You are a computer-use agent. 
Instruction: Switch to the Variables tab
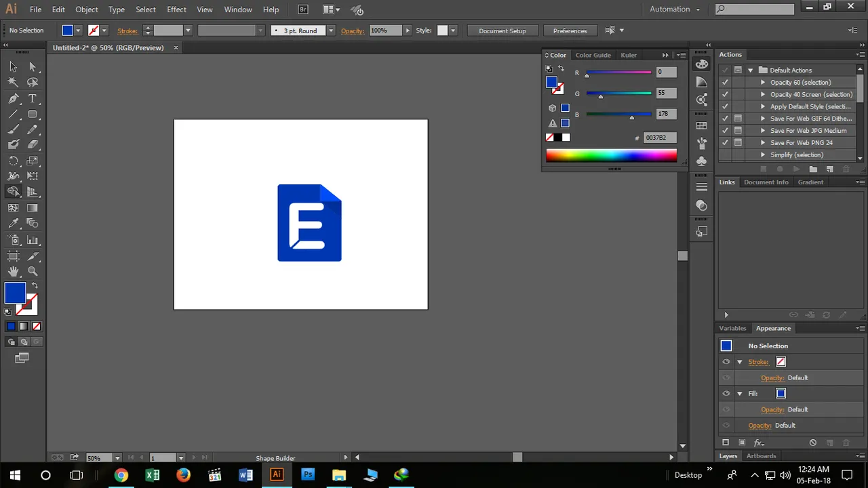(x=732, y=328)
